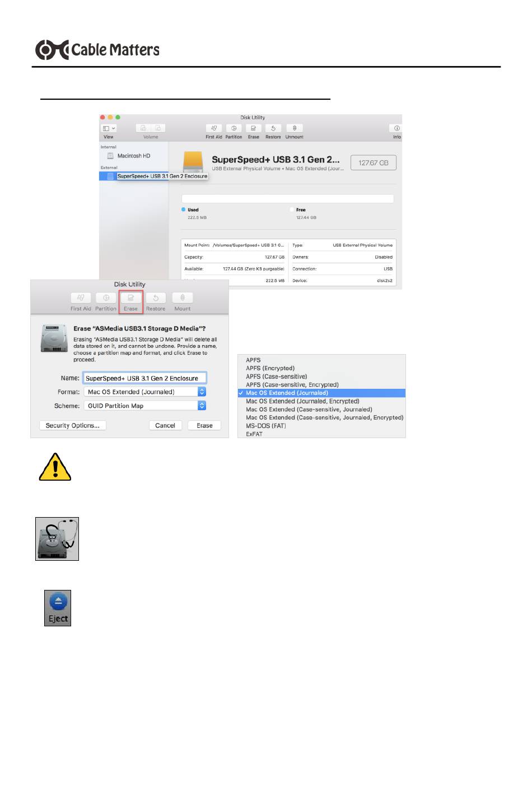Click the "Free" label above 127.44 GB
The image size is (532, 786).
point(301,210)
